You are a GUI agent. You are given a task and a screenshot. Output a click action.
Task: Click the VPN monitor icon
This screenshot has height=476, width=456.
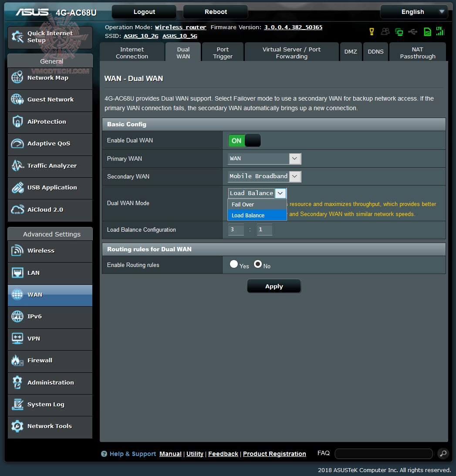click(x=17, y=338)
